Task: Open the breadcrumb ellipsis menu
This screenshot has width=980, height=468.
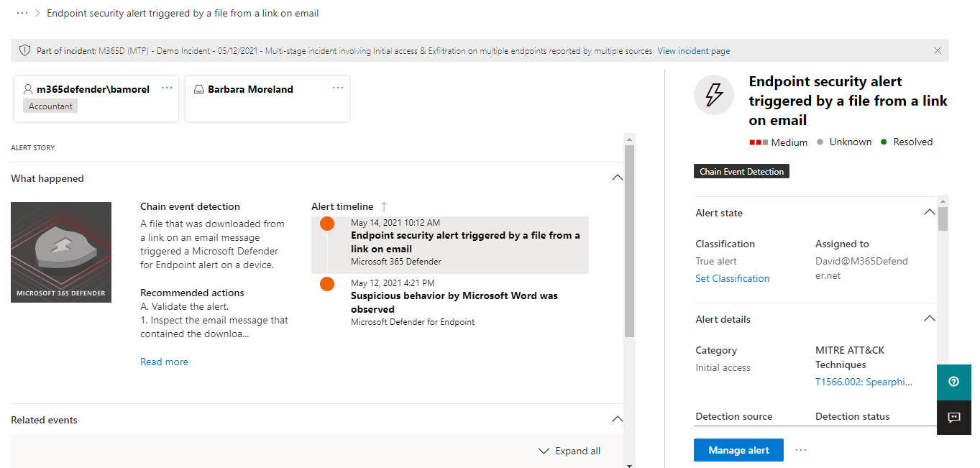Action: (x=22, y=13)
